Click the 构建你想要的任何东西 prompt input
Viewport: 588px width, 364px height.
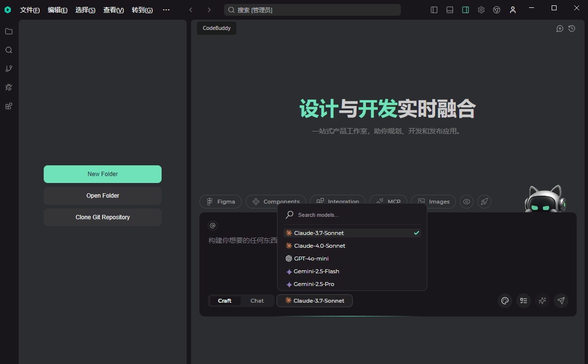tap(243, 240)
